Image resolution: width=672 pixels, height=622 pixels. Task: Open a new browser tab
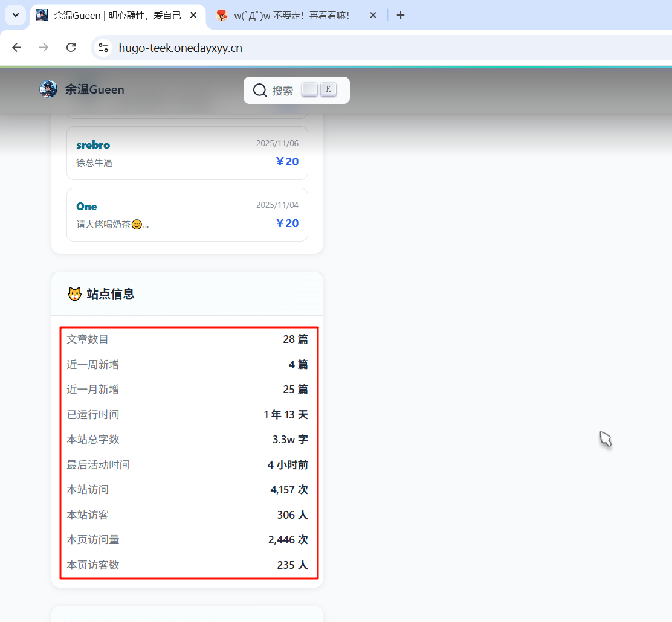tap(401, 15)
